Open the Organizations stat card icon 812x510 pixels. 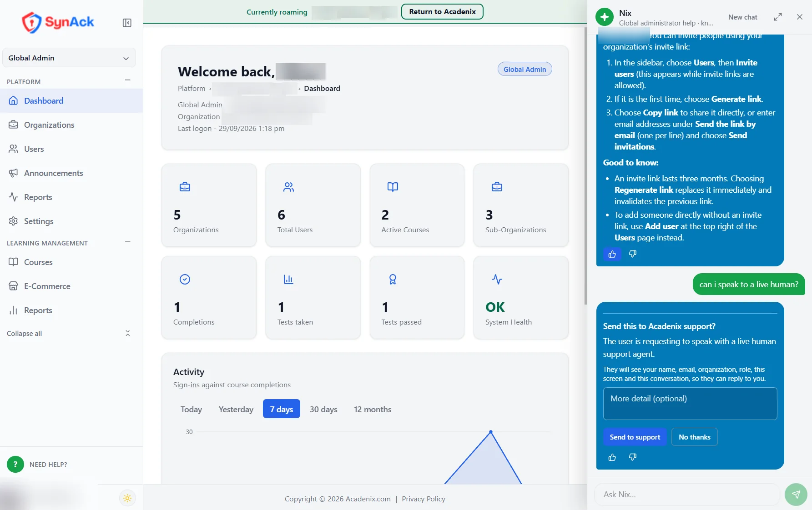click(185, 187)
